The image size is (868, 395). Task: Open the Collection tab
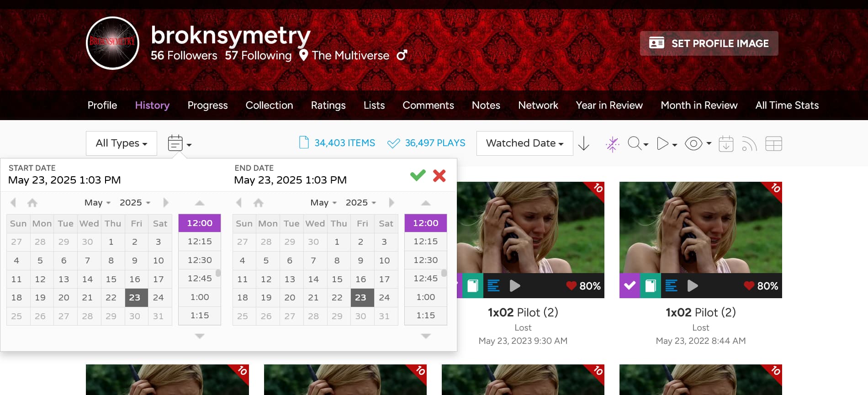point(269,105)
